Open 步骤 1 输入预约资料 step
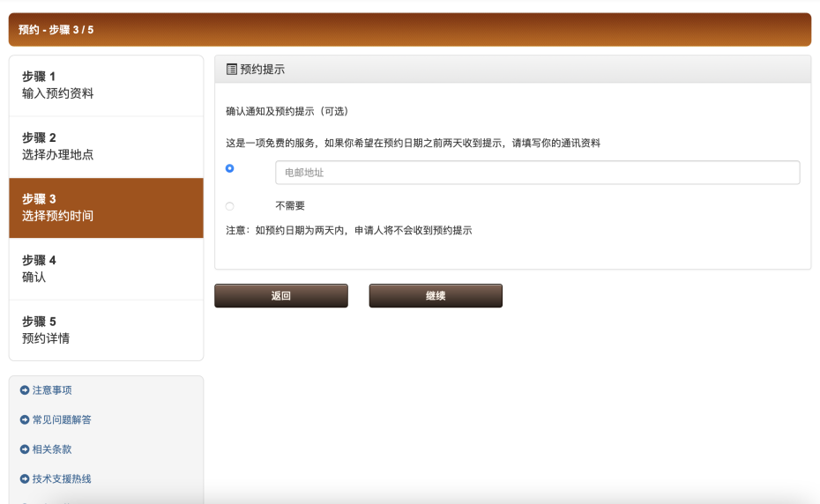 click(106, 85)
